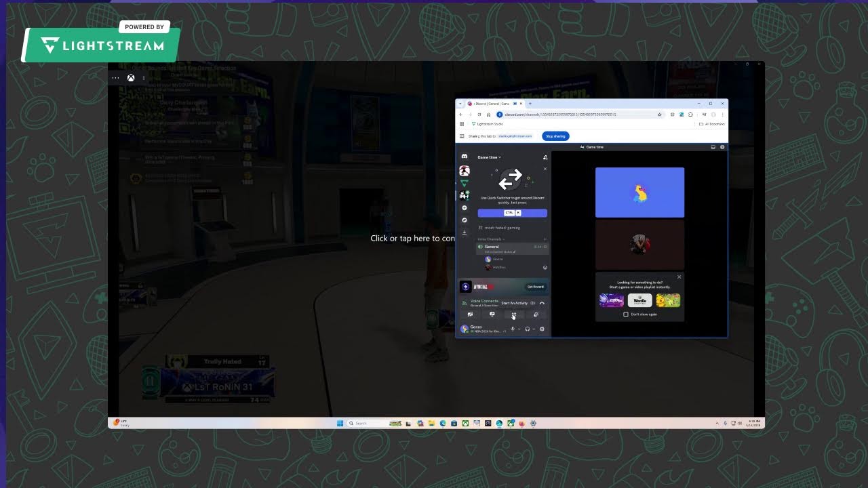Open Soundboard icon in voice panel

coord(536,314)
